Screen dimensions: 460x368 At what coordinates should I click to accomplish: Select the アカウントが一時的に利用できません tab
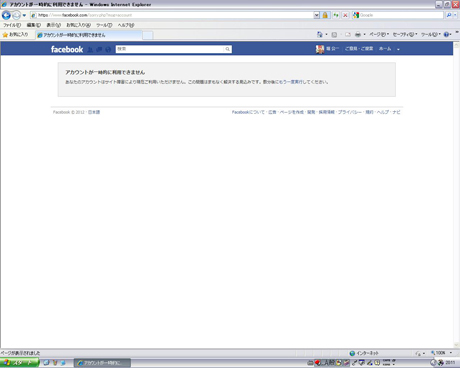89,35
